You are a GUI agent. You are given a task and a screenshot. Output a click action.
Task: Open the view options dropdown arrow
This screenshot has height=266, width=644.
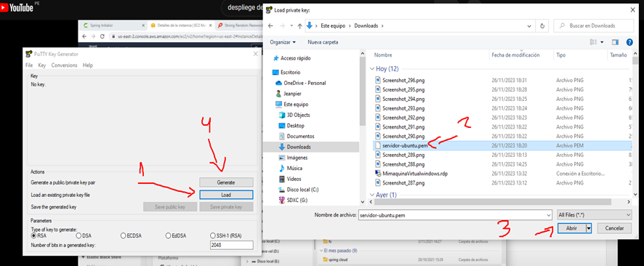[602, 42]
